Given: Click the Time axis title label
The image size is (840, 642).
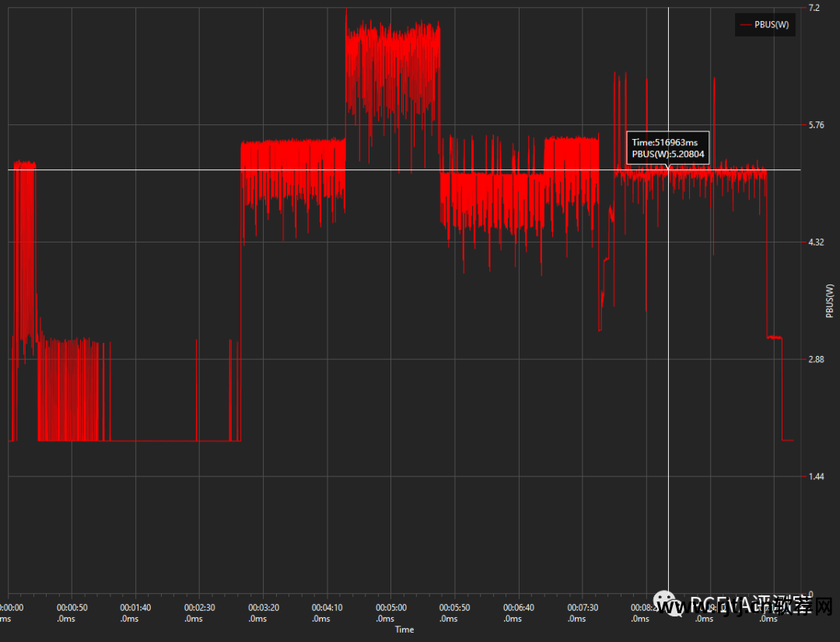Looking at the screenshot, I should [404, 630].
